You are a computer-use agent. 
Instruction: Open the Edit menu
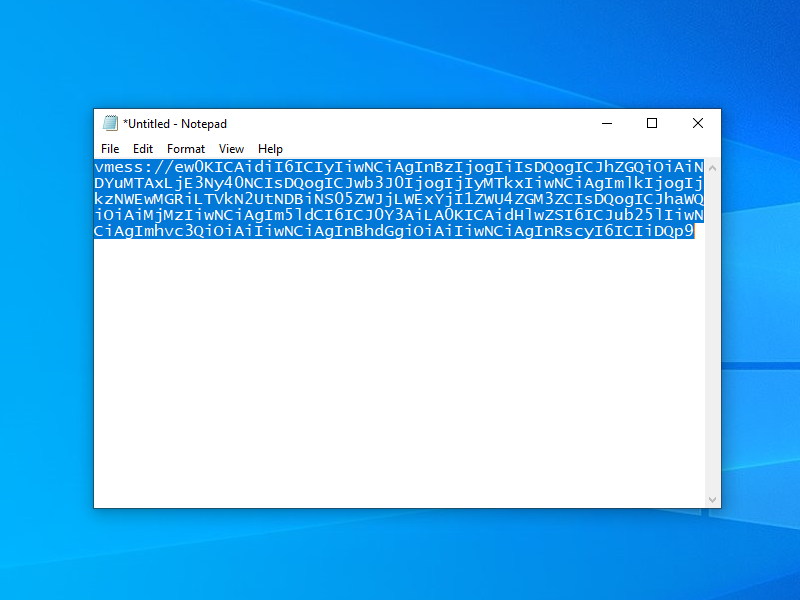[x=143, y=149]
